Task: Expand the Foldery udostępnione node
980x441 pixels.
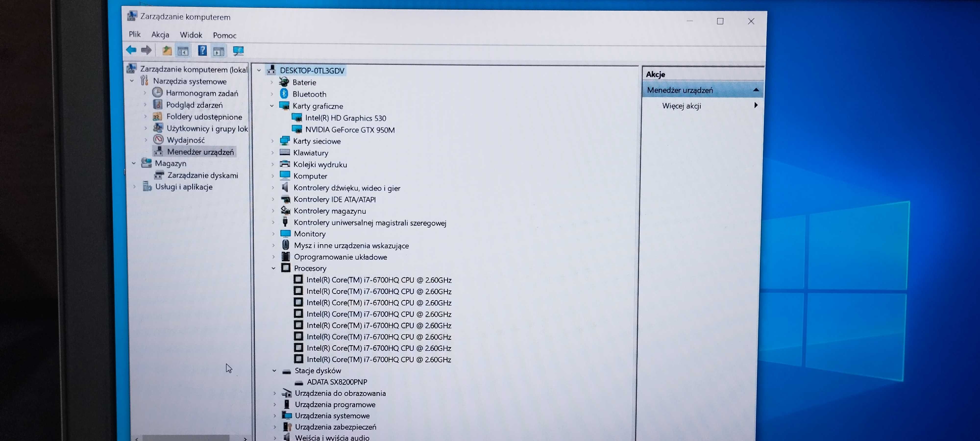Action: 145,116
